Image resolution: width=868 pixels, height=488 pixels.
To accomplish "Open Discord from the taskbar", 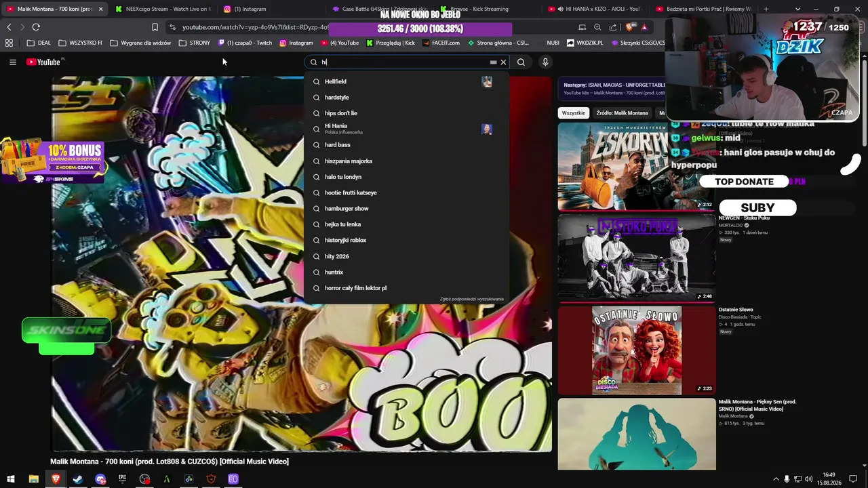I will [x=100, y=479].
